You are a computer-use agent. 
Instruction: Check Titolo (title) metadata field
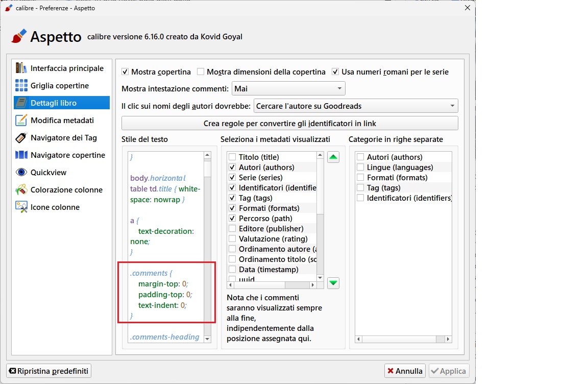pyautogui.click(x=232, y=157)
